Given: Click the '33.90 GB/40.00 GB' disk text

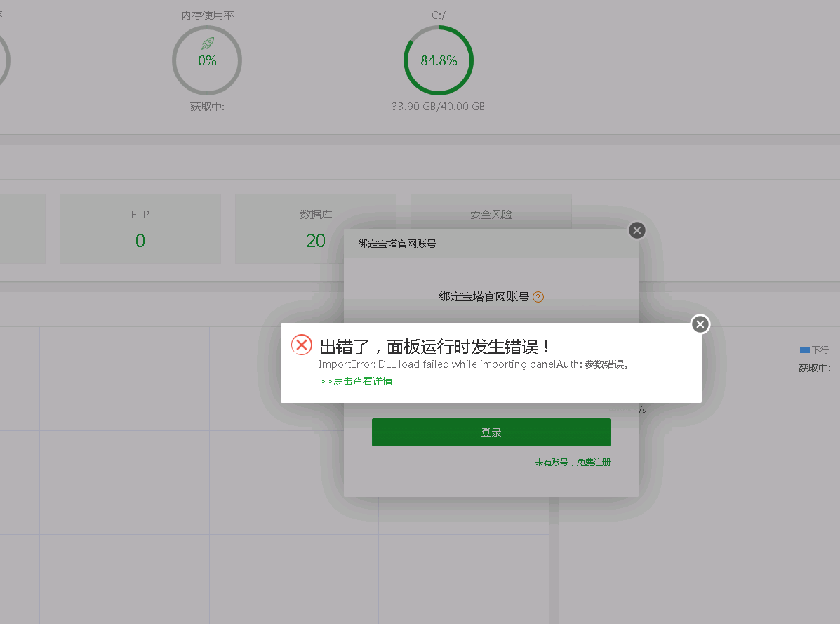Looking at the screenshot, I should click(438, 107).
